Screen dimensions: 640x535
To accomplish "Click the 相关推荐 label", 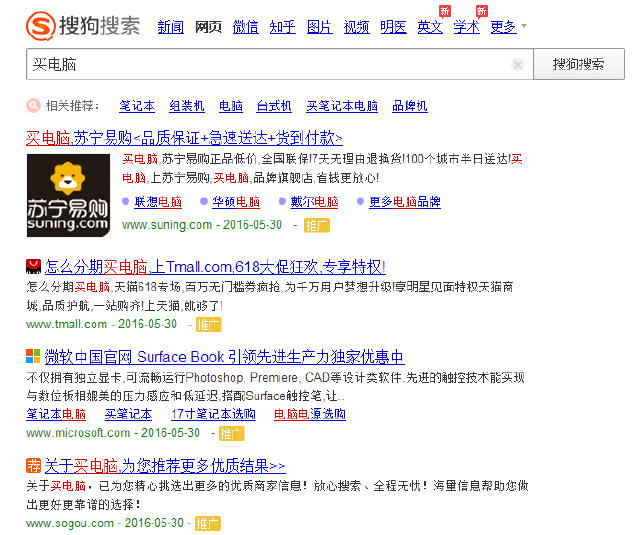I will (72, 106).
